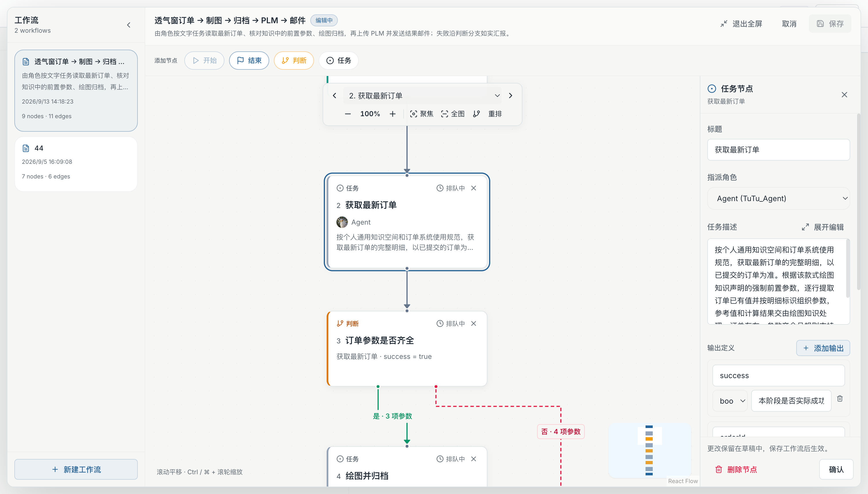Click 取消 to cancel editing
The height and width of the screenshot is (494, 868).
[x=789, y=24]
